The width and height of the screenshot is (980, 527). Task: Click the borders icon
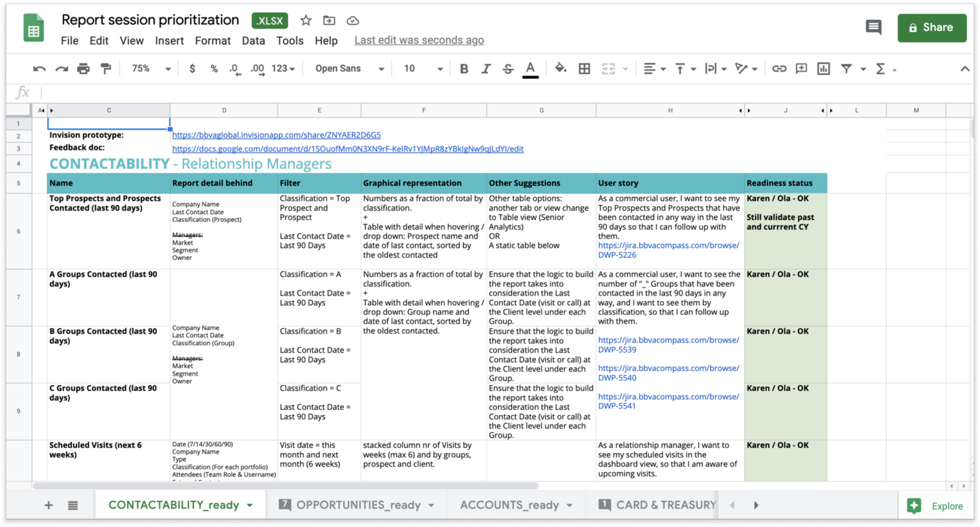coord(584,69)
